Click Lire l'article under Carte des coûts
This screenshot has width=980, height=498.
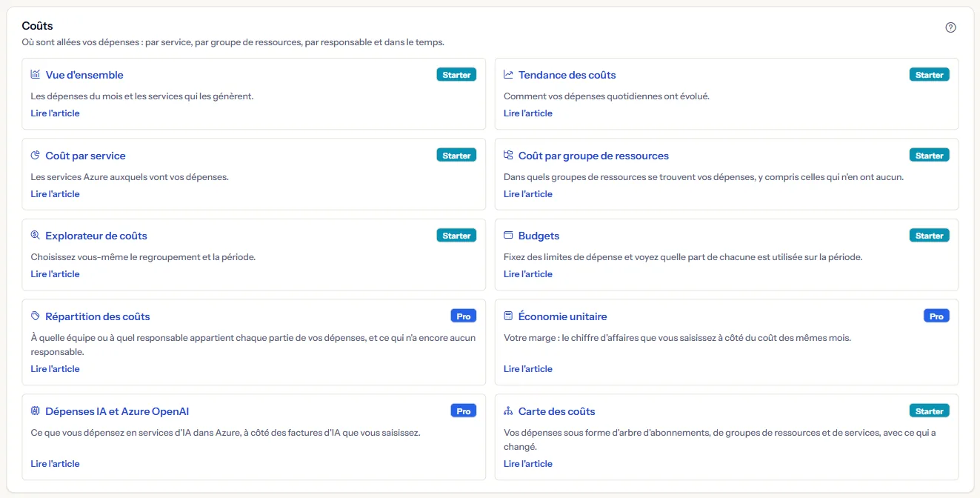click(x=527, y=464)
